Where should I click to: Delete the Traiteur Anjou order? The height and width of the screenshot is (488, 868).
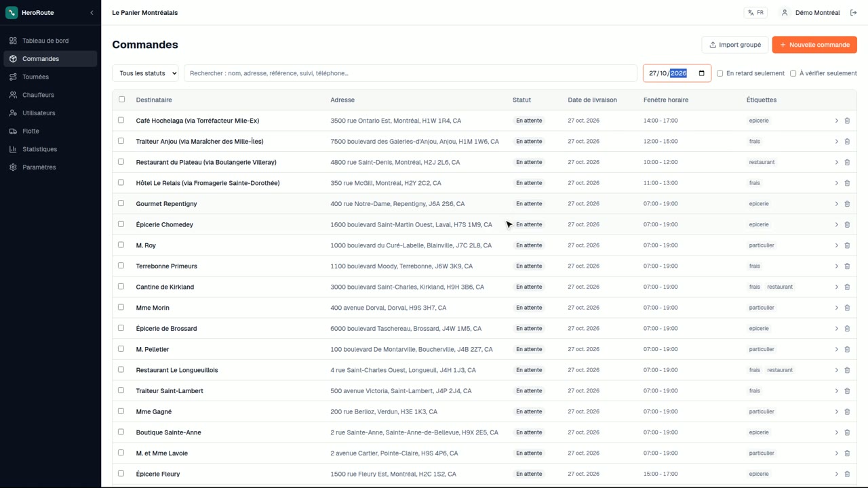click(x=847, y=142)
